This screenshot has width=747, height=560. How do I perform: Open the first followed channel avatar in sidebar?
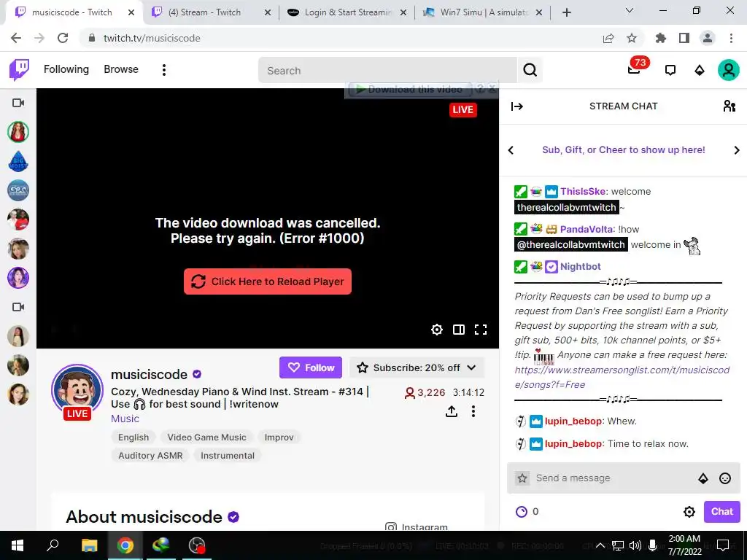coord(18,132)
